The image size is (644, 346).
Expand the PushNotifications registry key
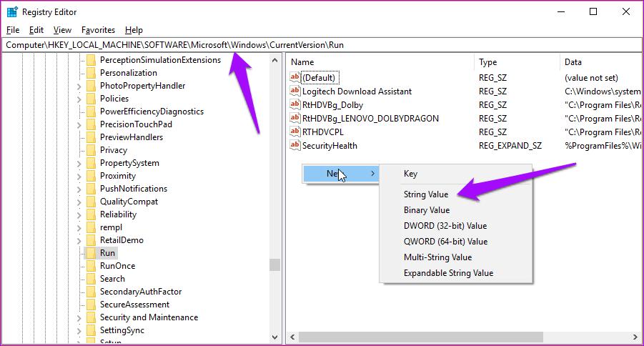pyautogui.click(x=79, y=189)
